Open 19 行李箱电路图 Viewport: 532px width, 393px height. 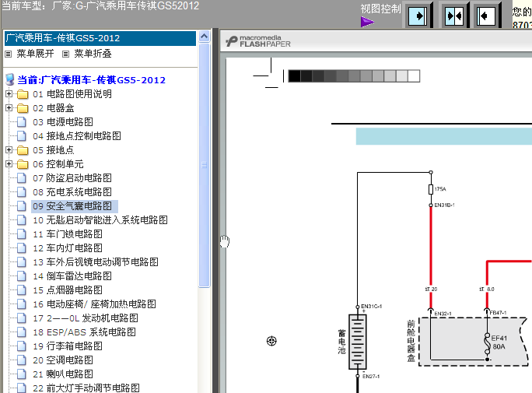[x=68, y=346]
